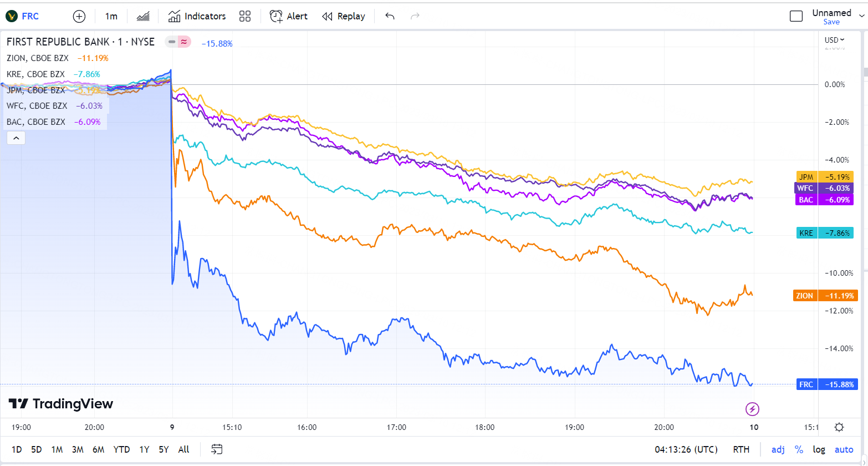Viewport: 868px width, 466px height.
Task: Toggle percent scale mode
Action: coord(799,449)
